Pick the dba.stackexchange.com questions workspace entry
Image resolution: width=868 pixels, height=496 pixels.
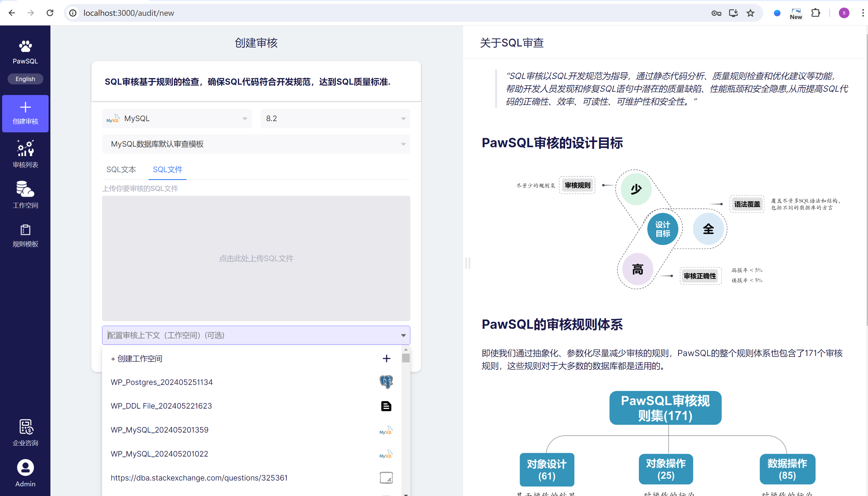coord(199,478)
